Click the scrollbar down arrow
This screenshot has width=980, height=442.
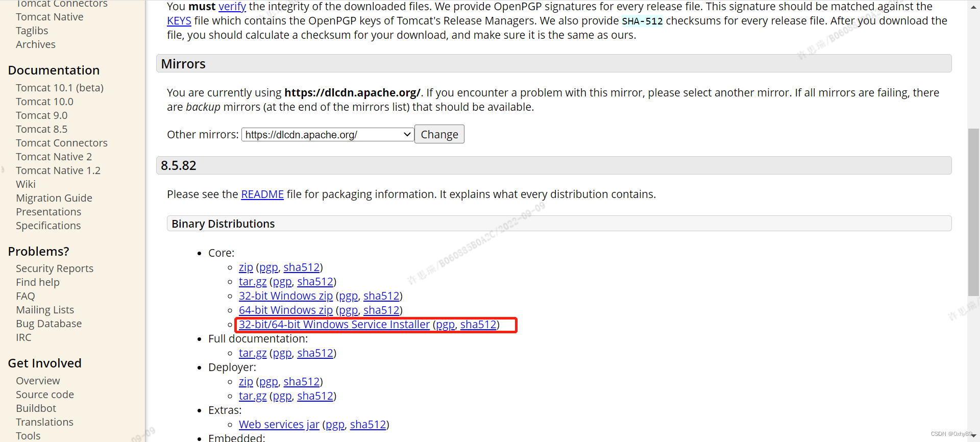point(973,435)
